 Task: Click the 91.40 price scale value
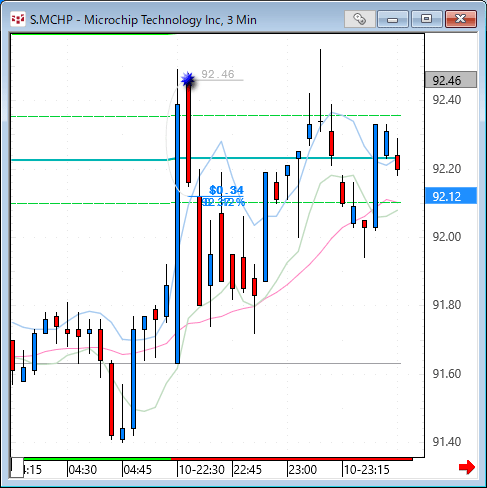coord(447,442)
